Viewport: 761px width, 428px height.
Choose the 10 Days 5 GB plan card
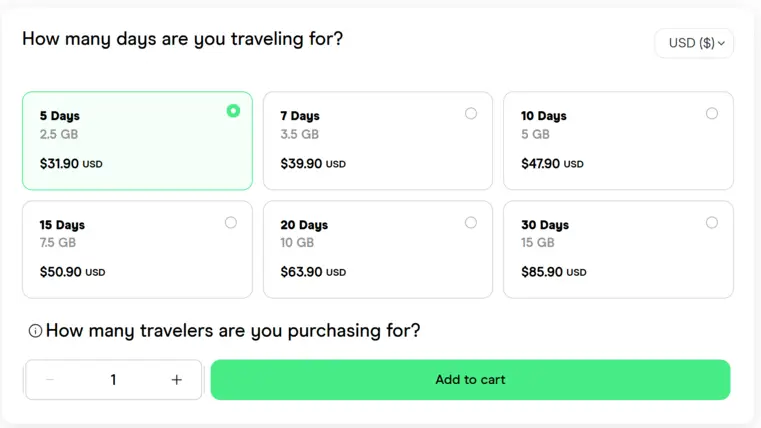pos(618,141)
